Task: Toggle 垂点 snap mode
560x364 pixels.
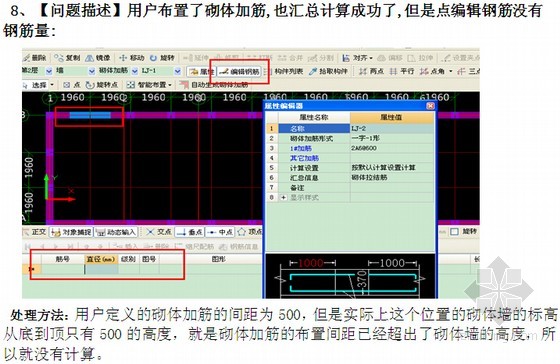Action: point(190,232)
